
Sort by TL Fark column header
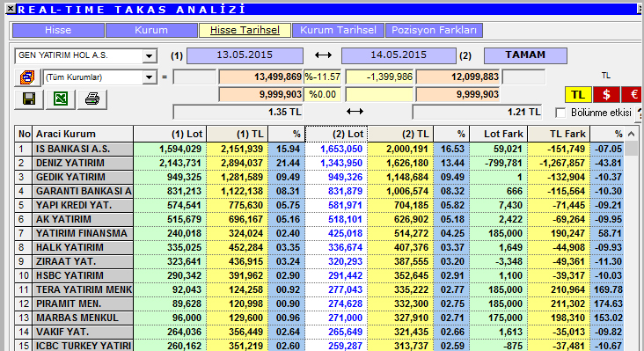[559, 134]
